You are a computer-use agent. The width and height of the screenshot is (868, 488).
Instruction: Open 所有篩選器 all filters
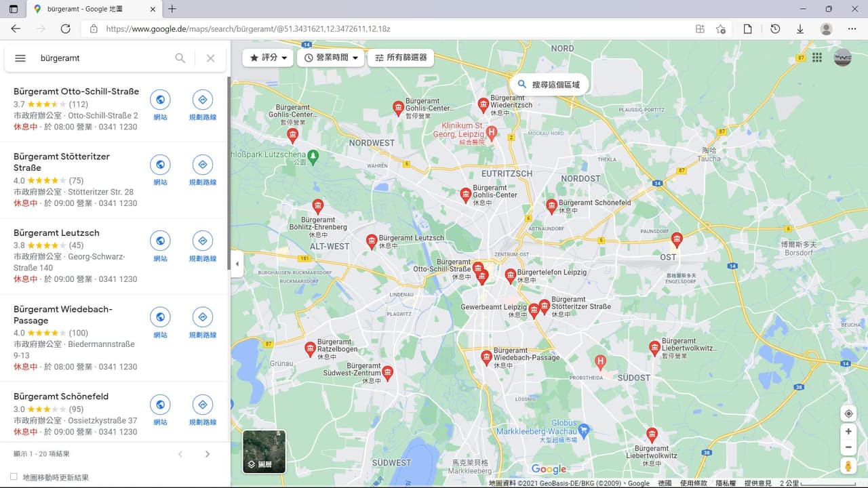point(401,58)
